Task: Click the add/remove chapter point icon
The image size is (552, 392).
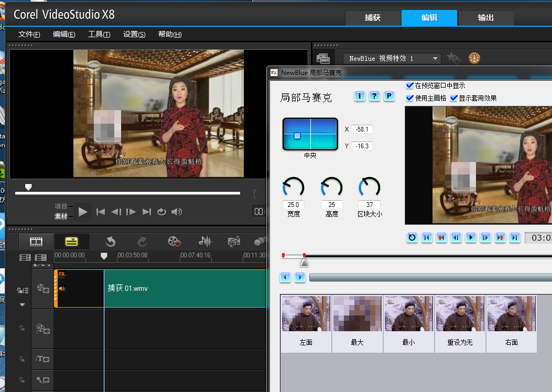Action: tap(40, 258)
